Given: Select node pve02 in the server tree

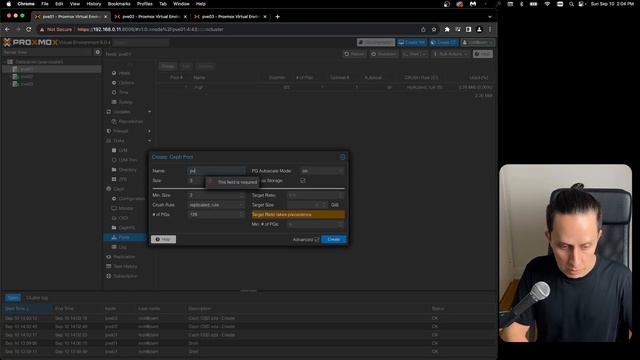Looking at the screenshot, I should point(27,76).
